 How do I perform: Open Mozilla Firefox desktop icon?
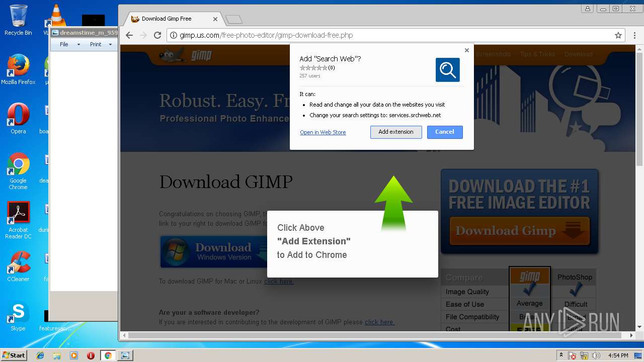tap(18, 69)
